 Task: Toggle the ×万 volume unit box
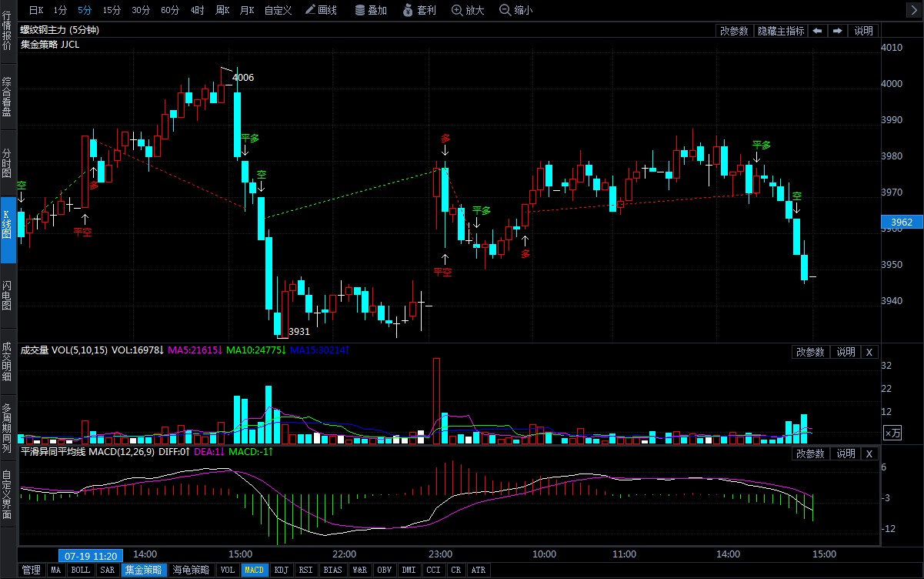(892, 433)
